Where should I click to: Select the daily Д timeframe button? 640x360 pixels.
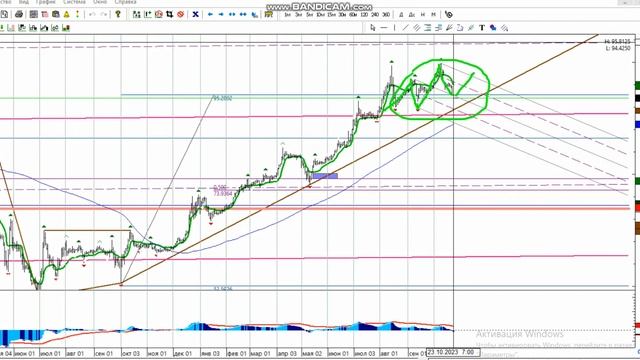click(x=401, y=15)
